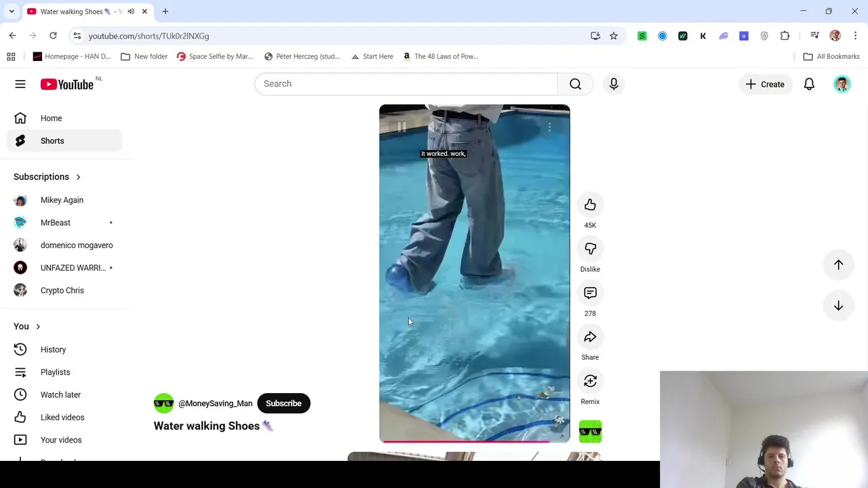
Task: Click the search magnifier button
Action: pyautogui.click(x=575, y=84)
